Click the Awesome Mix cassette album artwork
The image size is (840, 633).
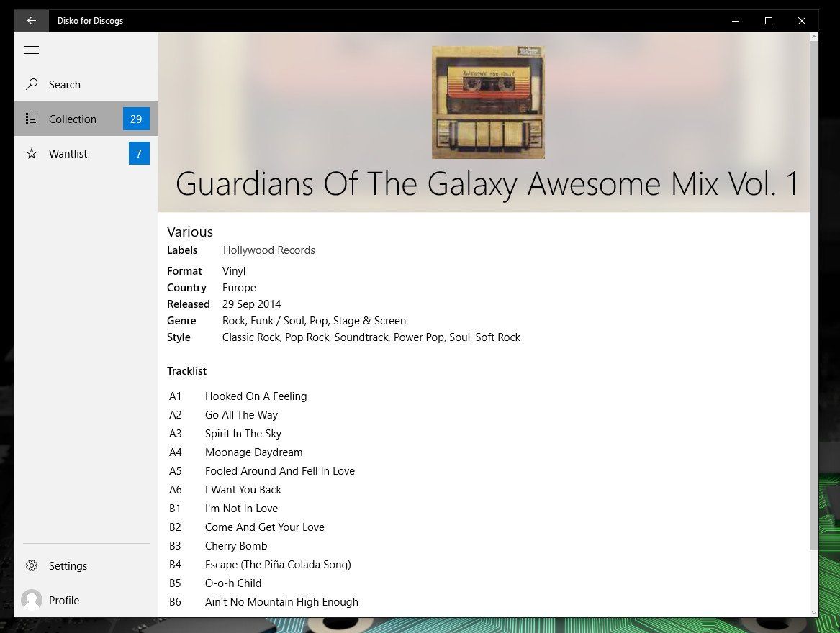487,101
